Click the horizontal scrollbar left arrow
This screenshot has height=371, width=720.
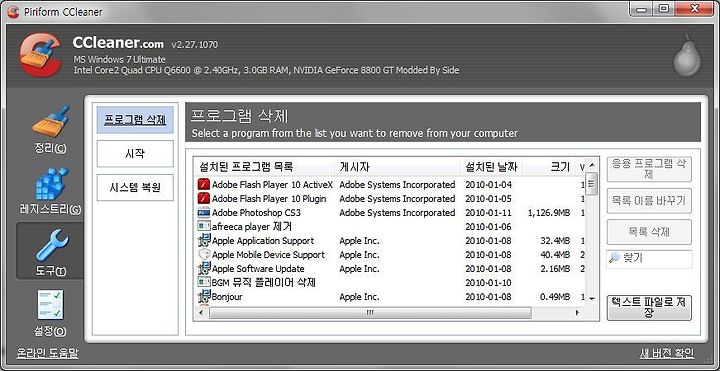[200, 313]
